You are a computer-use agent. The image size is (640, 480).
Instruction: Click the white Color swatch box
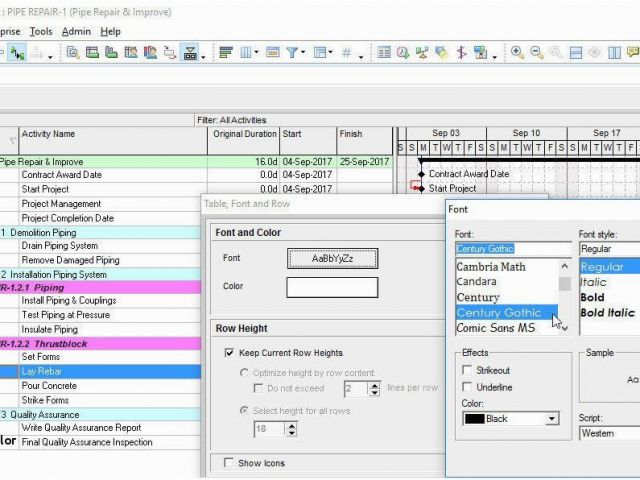pos(332,287)
